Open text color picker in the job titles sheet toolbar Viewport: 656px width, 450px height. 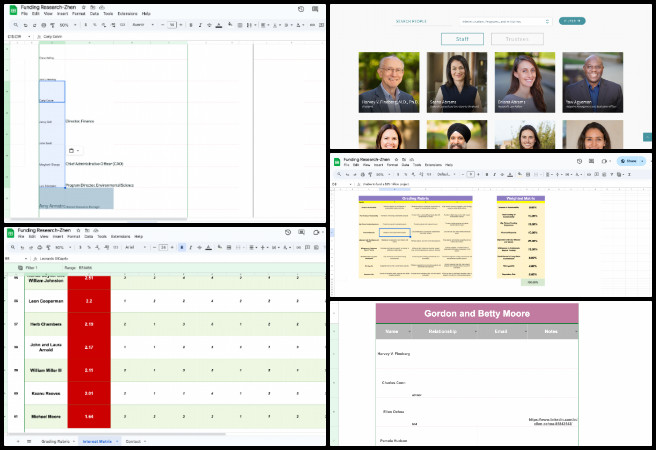click(x=218, y=25)
